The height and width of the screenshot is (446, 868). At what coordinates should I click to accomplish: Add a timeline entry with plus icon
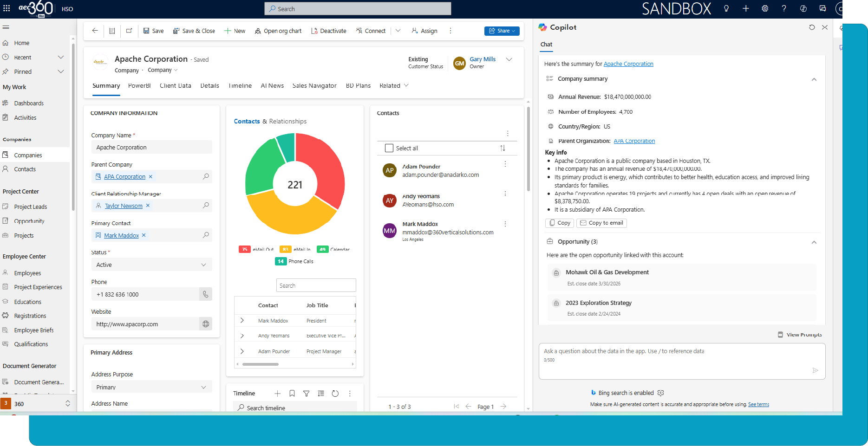277,394
